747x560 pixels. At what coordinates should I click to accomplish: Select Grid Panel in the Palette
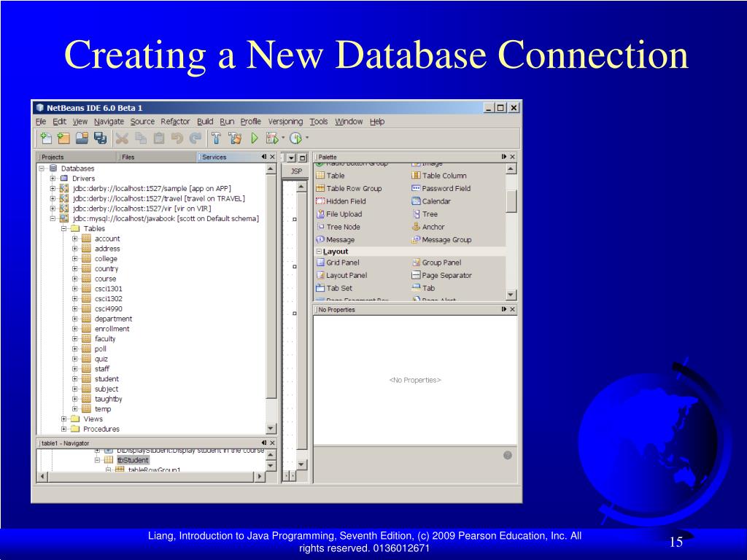(338, 262)
